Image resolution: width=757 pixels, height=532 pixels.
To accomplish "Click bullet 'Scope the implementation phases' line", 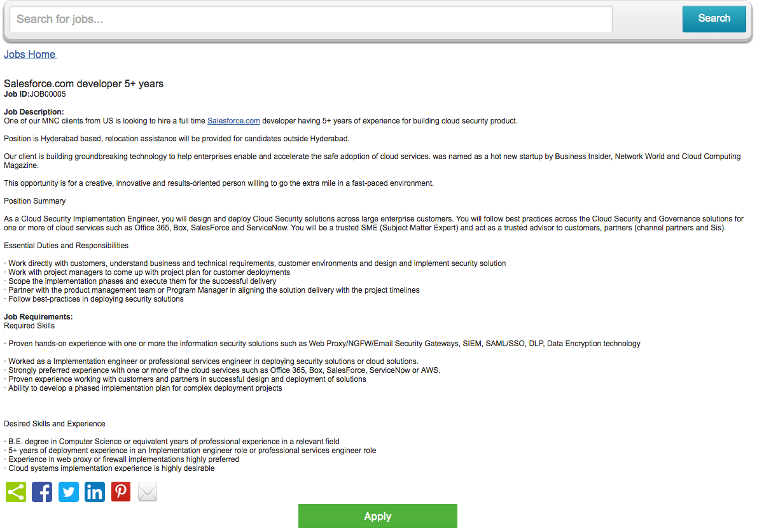I will click(140, 281).
